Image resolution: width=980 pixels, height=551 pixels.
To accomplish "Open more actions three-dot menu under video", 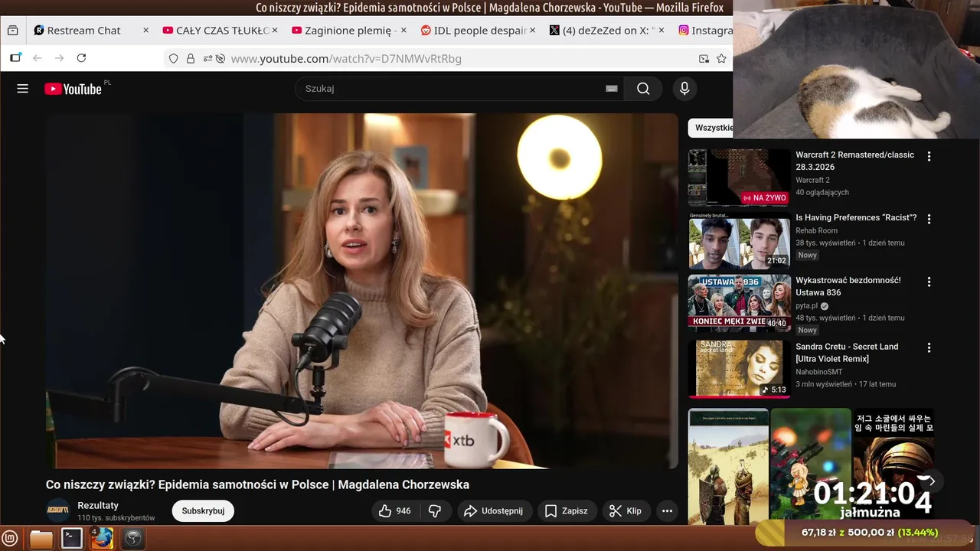I will coord(667,511).
